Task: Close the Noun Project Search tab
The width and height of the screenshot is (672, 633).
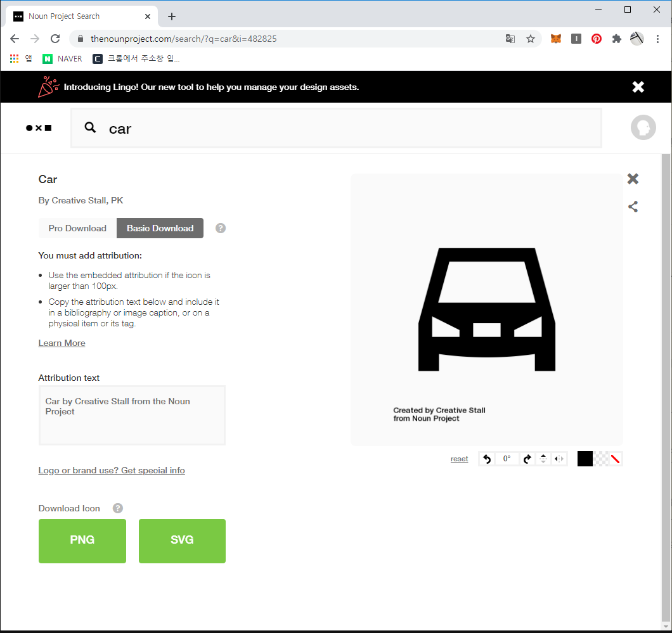Action: [x=148, y=16]
